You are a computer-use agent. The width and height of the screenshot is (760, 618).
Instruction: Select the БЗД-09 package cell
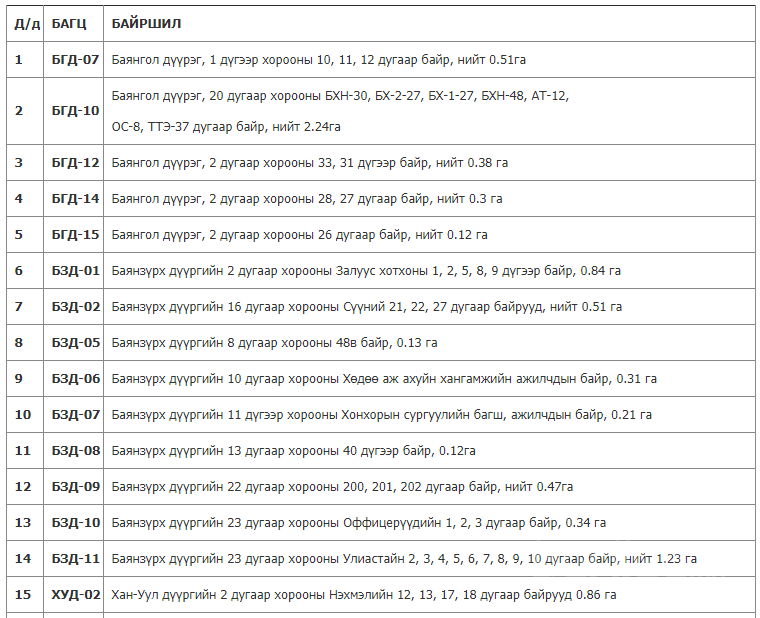tap(75, 487)
